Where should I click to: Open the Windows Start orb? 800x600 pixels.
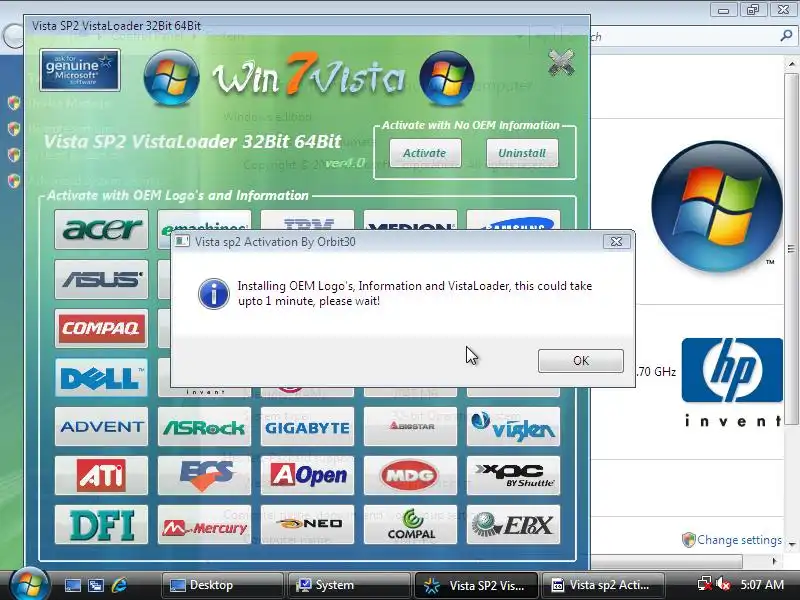pos(30,584)
